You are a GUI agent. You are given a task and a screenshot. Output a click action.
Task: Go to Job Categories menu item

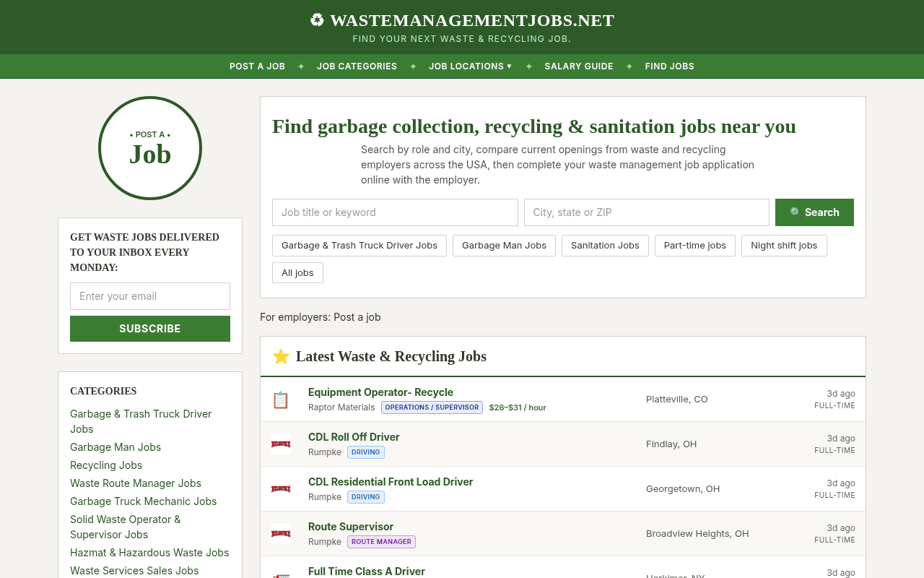(357, 66)
